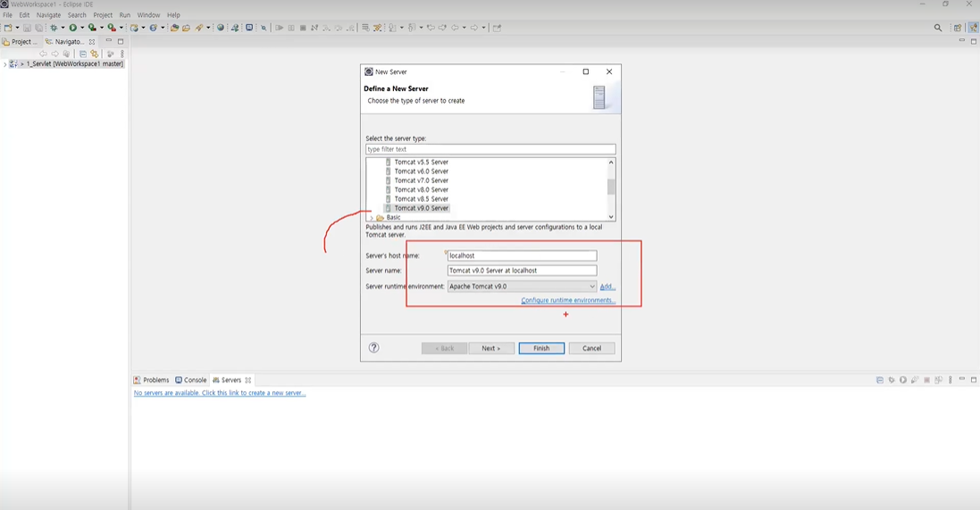Click the create a new server link
Viewport: 980px width, 510px height.
coord(220,393)
